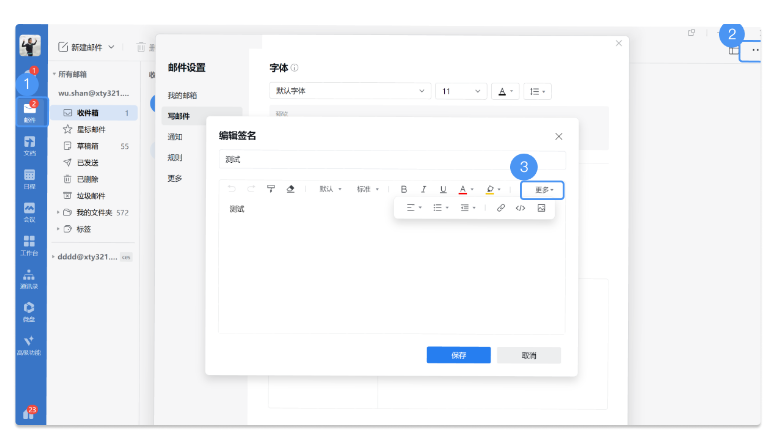Expand the 我的文件夹 folder tree
Viewport: 775px width, 438px height.
pyautogui.click(x=59, y=213)
